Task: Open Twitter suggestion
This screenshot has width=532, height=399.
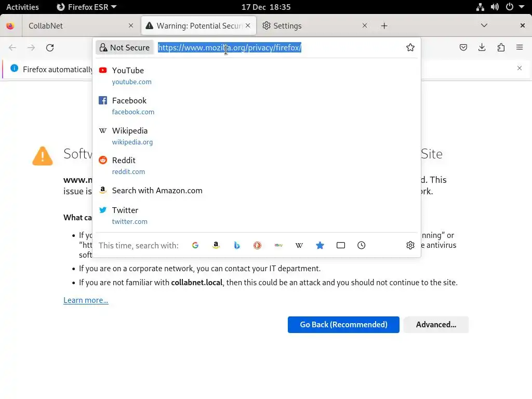Action: coord(257,216)
